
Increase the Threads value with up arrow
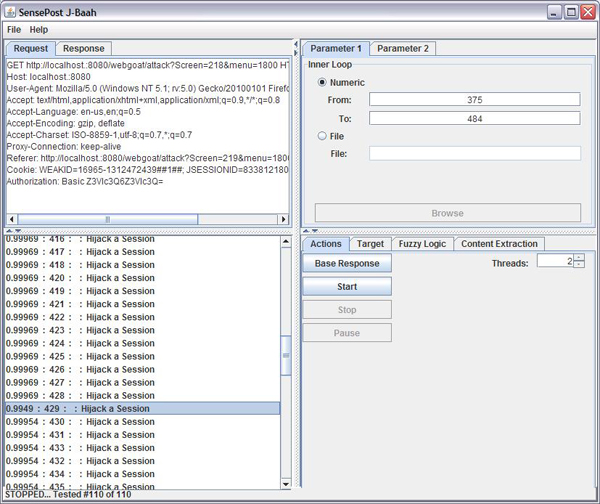tap(578, 258)
